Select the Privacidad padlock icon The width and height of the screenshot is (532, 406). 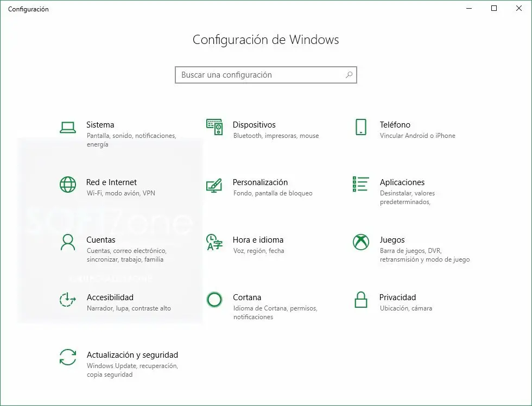361,300
